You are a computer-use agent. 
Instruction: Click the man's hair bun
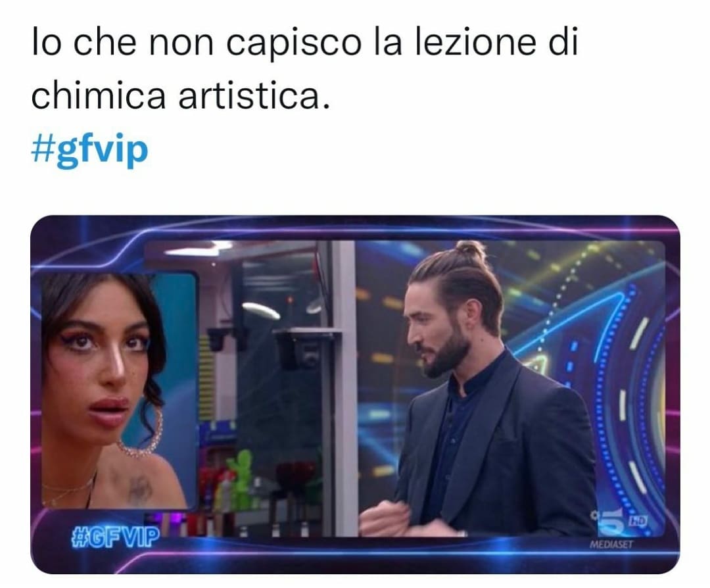pos(470,251)
